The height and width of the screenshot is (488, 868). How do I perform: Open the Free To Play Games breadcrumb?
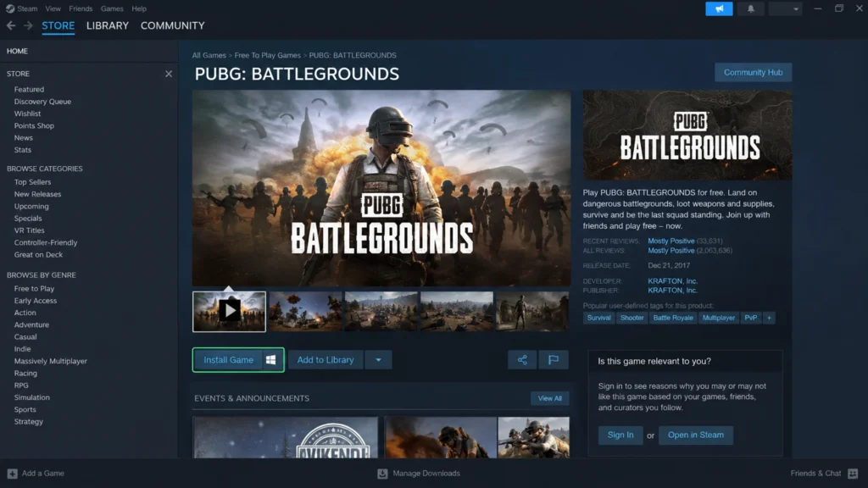coord(267,55)
